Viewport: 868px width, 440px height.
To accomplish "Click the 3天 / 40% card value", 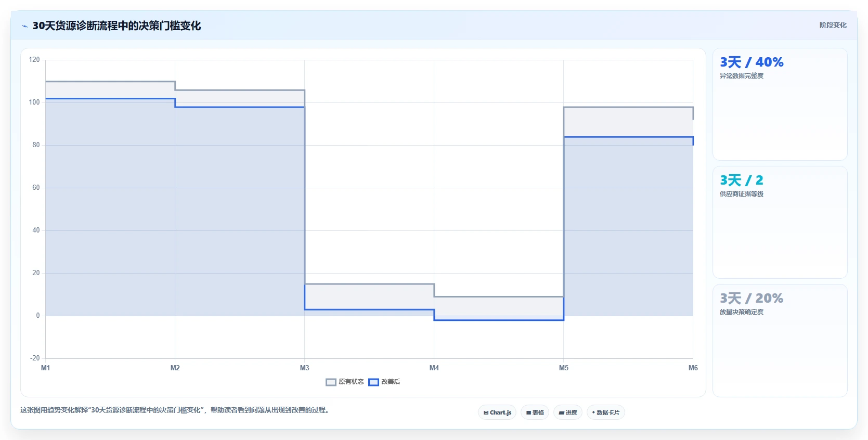I will point(752,62).
